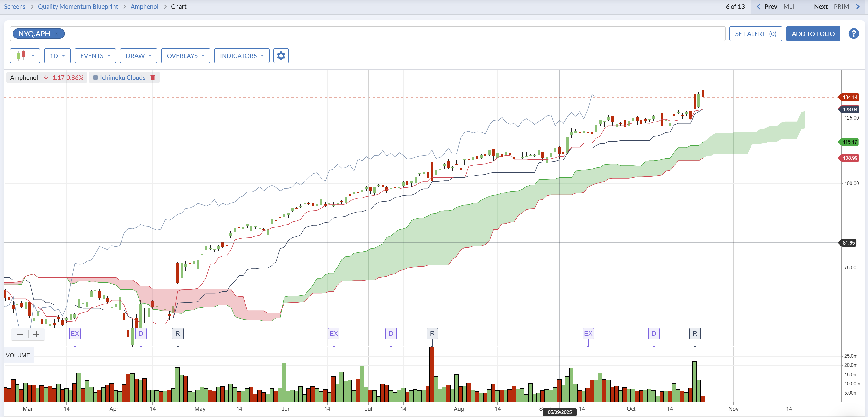Click the EX marker in September
868x417 pixels.
[588, 334]
